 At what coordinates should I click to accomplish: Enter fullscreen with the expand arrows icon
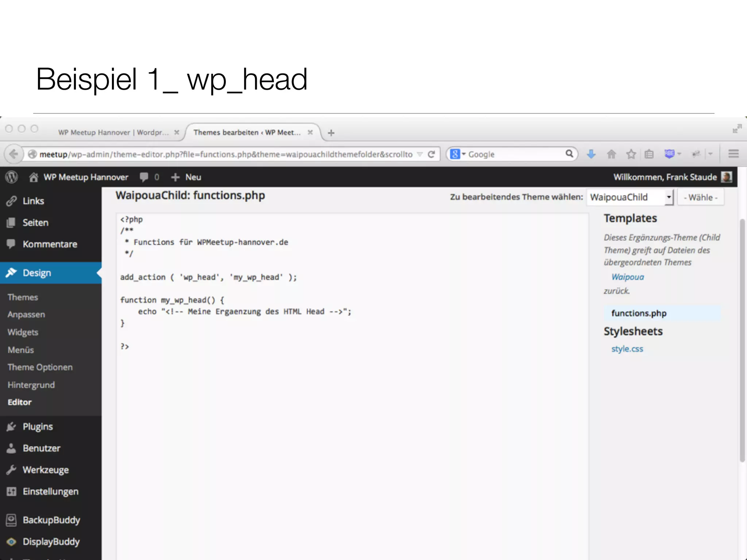(737, 129)
